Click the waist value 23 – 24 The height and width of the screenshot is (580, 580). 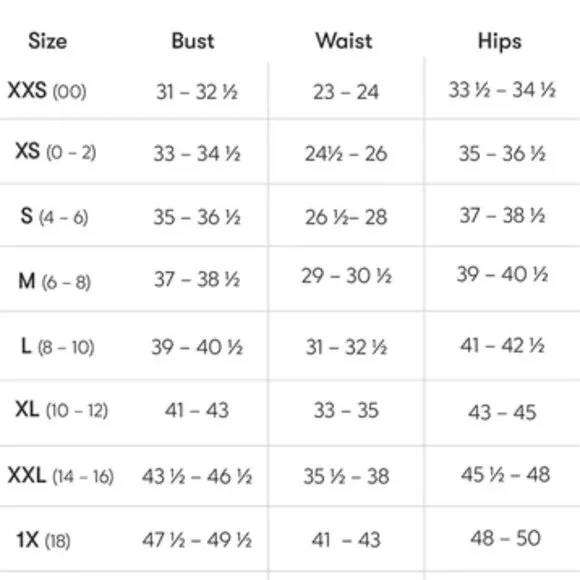(x=346, y=92)
